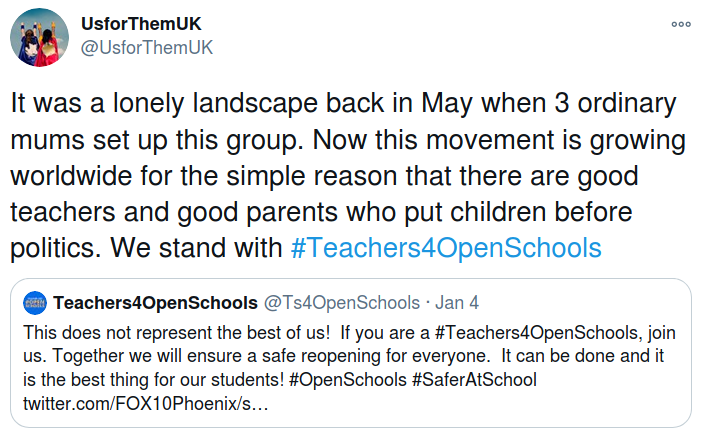The height and width of the screenshot is (442, 706).
Task: Select the #OpenSchools hashtag
Action: [348, 380]
